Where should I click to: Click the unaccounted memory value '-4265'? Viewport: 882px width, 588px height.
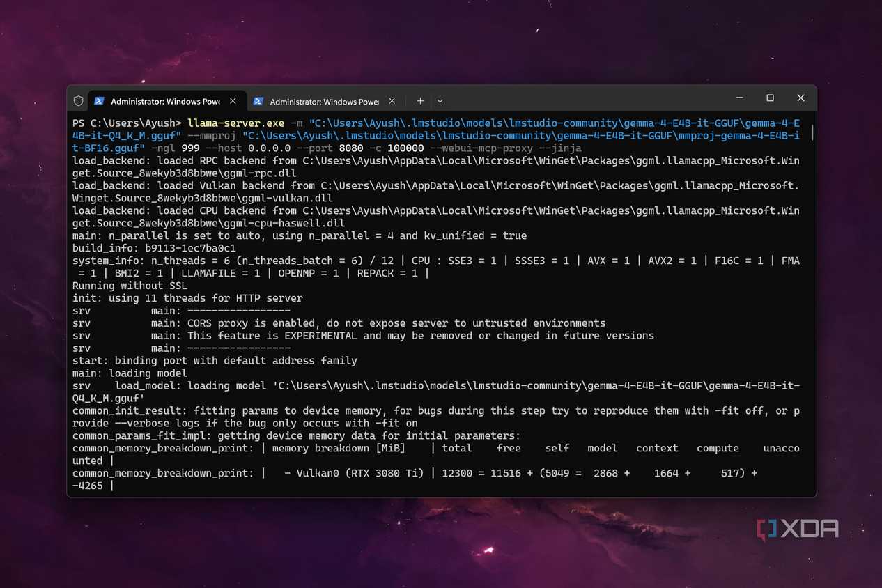[x=87, y=486]
